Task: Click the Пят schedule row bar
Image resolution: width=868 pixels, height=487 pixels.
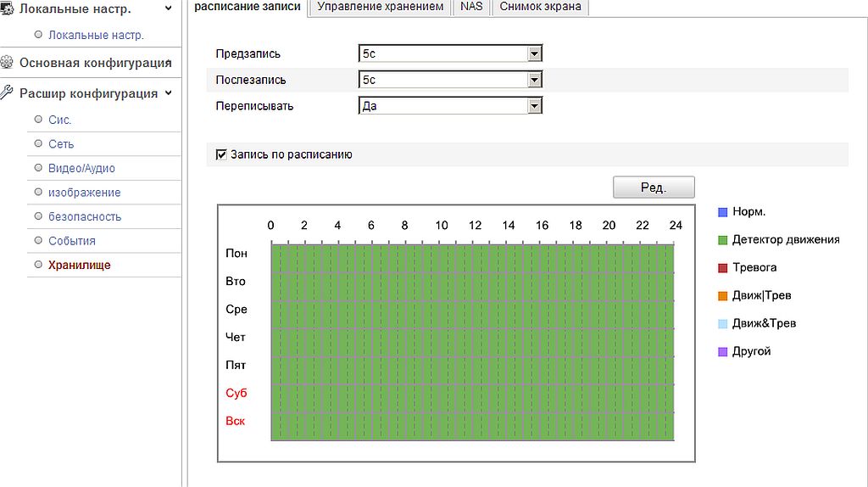Action: (472, 371)
